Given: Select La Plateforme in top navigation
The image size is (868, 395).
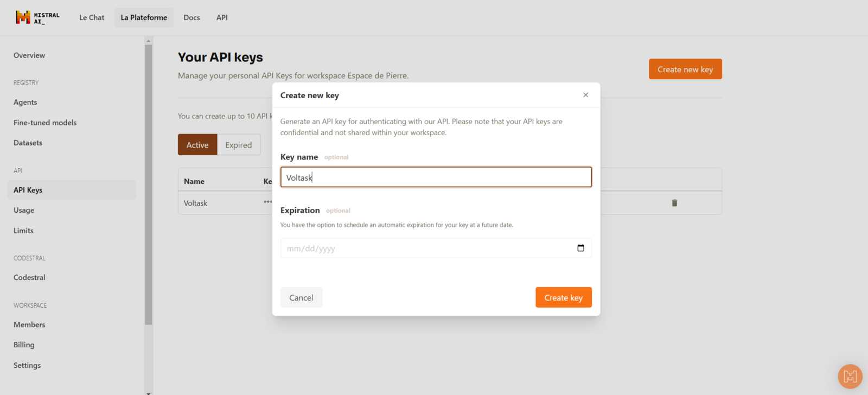Looking at the screenshot, I should (x=144, y=17).
